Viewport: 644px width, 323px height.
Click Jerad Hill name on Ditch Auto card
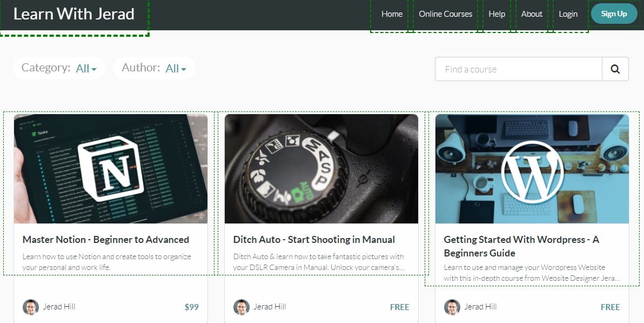click(270, 307)
